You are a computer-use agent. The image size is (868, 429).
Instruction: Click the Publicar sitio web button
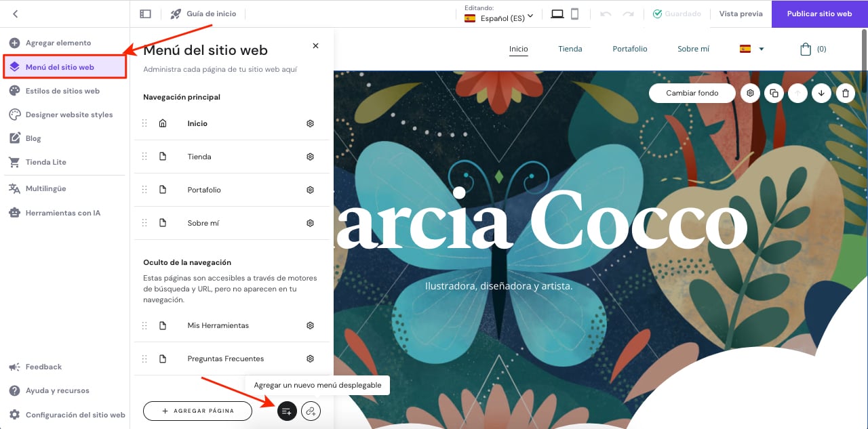pos(819,14)
